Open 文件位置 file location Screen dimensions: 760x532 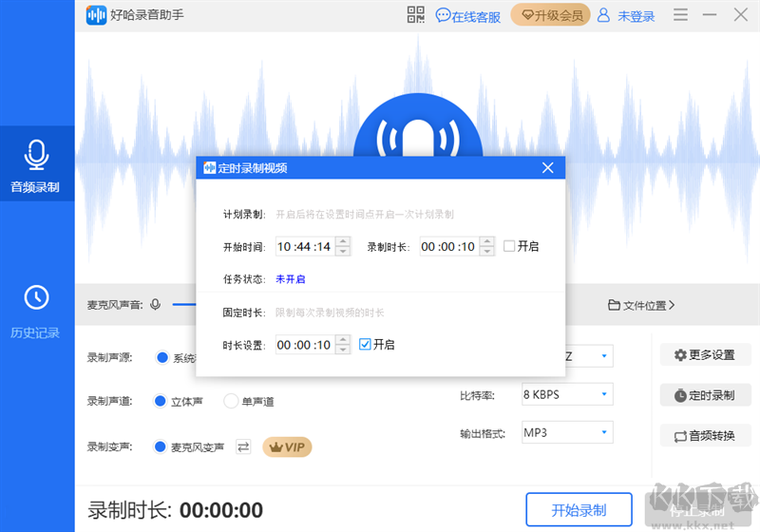[640, 305]
